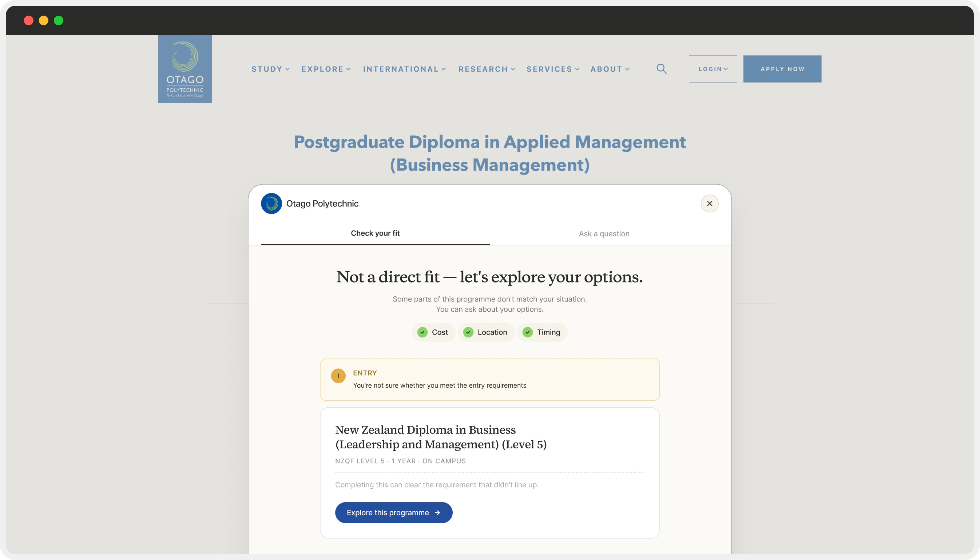The height and width of the screenshot is (560, 980).
Task: Click the Apply Now button
Action: click(x=782, y=69)
